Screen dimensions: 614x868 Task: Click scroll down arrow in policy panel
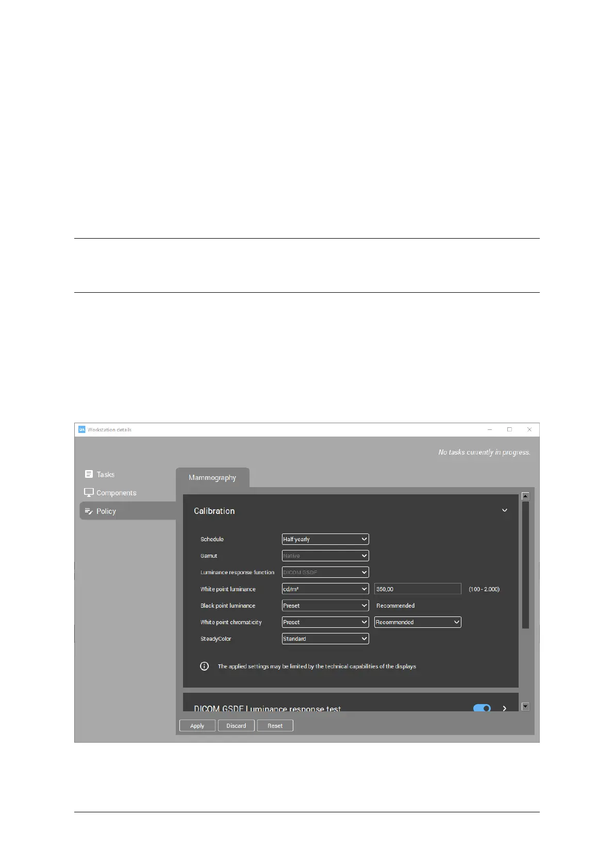click(x=525, y=707)
